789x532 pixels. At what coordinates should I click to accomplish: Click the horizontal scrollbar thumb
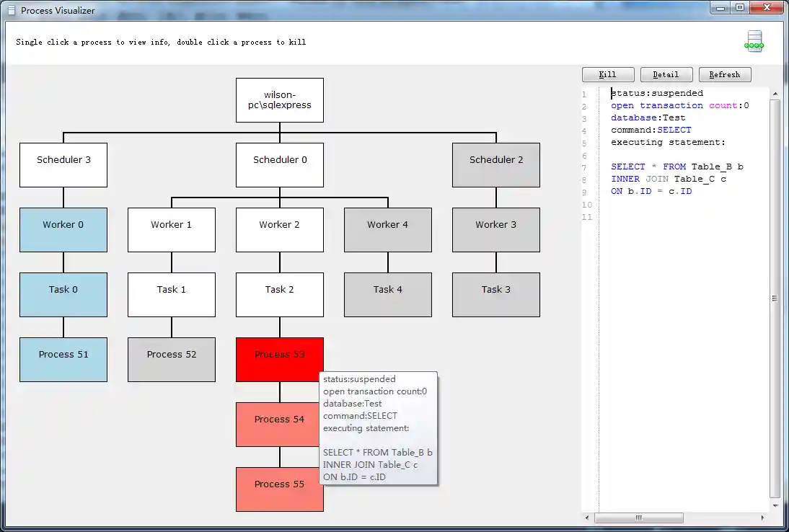pyautogui.click(x=639, y=518)
